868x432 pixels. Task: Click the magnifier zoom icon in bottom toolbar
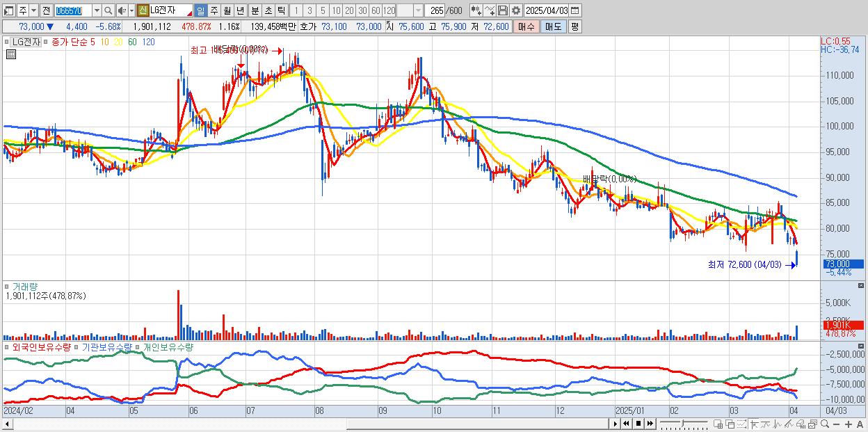[825, 424]
